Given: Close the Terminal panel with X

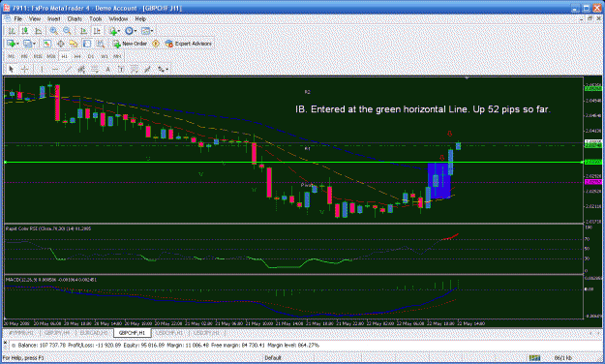Looking at the screenshot, I should (x=5, y=342).
